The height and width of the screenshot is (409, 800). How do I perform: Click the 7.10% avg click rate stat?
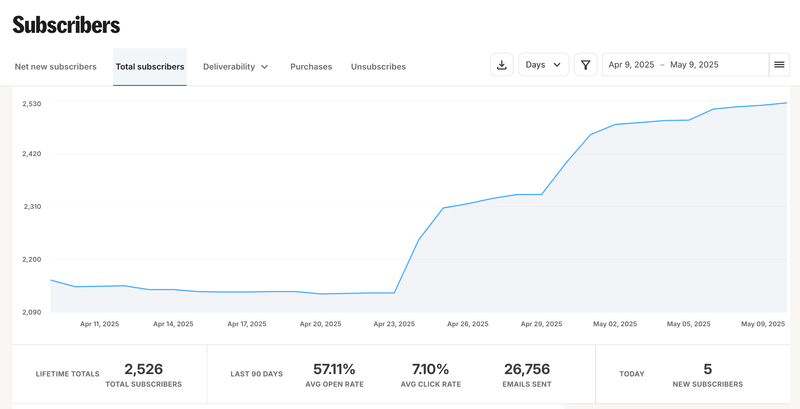coord(430,370)
